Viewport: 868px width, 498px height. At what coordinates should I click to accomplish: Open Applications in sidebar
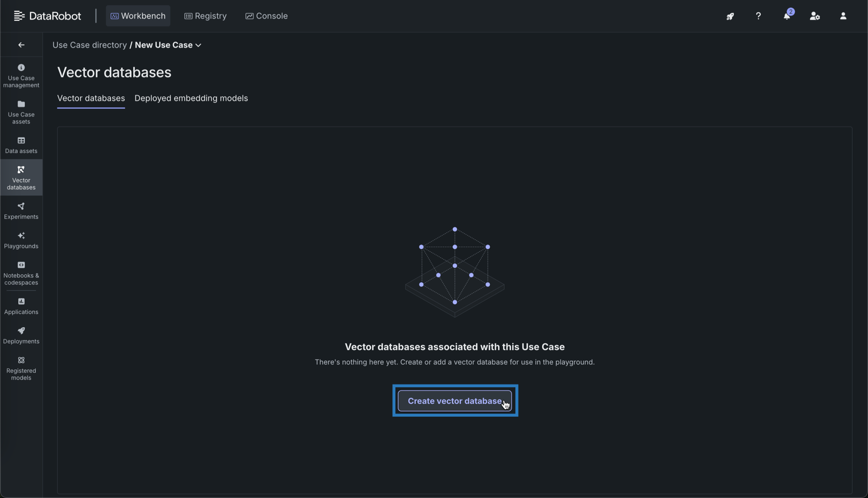21,306
